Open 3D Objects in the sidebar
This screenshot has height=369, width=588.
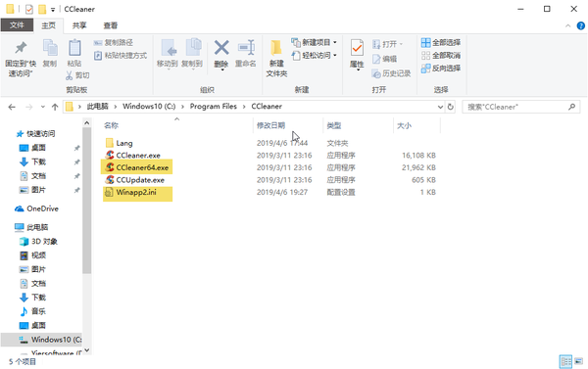pos(38,241)
